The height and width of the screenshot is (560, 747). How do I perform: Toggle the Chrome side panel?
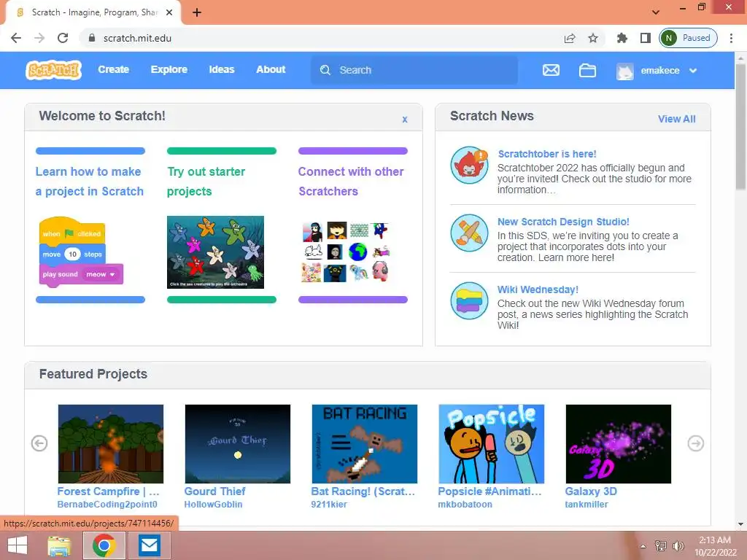(645, 38)
